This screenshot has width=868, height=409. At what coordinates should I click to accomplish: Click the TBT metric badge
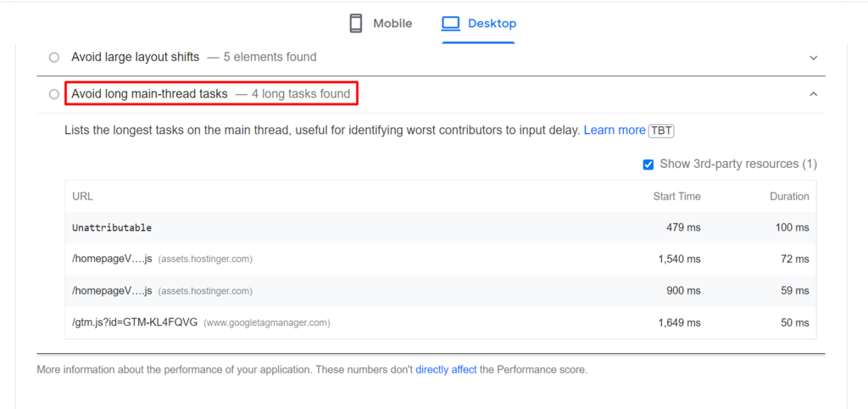click(660, 131)
